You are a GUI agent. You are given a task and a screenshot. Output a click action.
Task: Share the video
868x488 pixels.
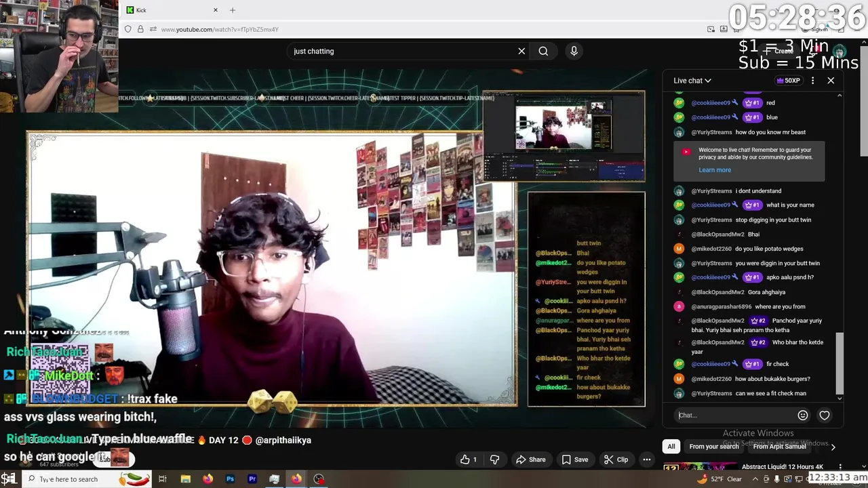[x=530, y=460]
